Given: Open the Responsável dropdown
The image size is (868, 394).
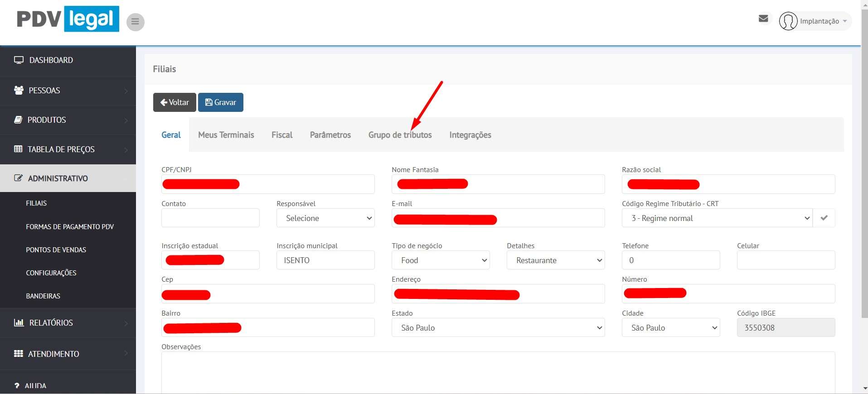Looking at the screenshot, I should [x=325, y=218].
